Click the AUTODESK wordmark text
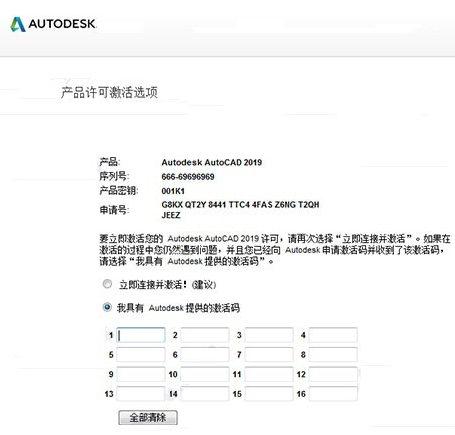The image size is (455, 435). (x=62, y=24)
